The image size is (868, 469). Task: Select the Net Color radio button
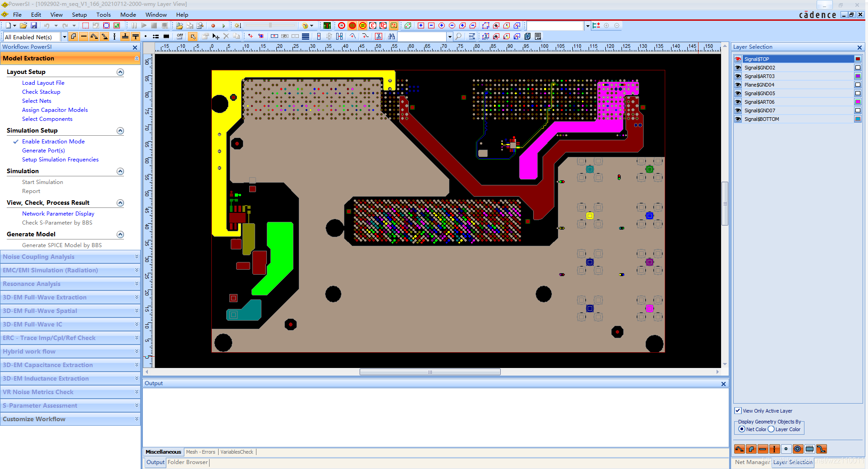742,429
